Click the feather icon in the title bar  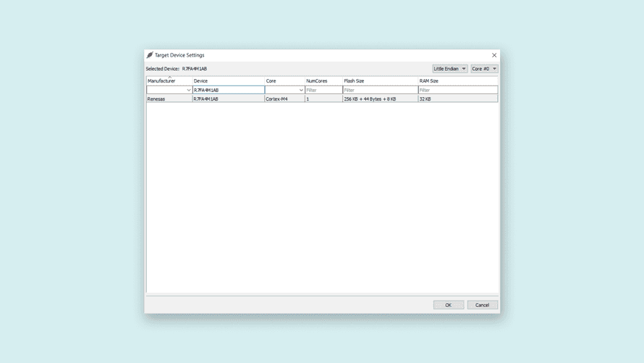point(150,55)
